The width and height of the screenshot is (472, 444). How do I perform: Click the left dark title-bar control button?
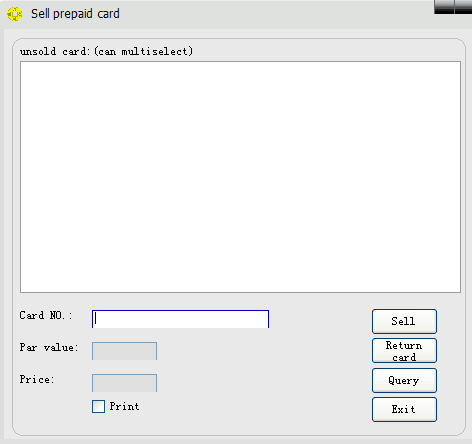click(444, 7)
